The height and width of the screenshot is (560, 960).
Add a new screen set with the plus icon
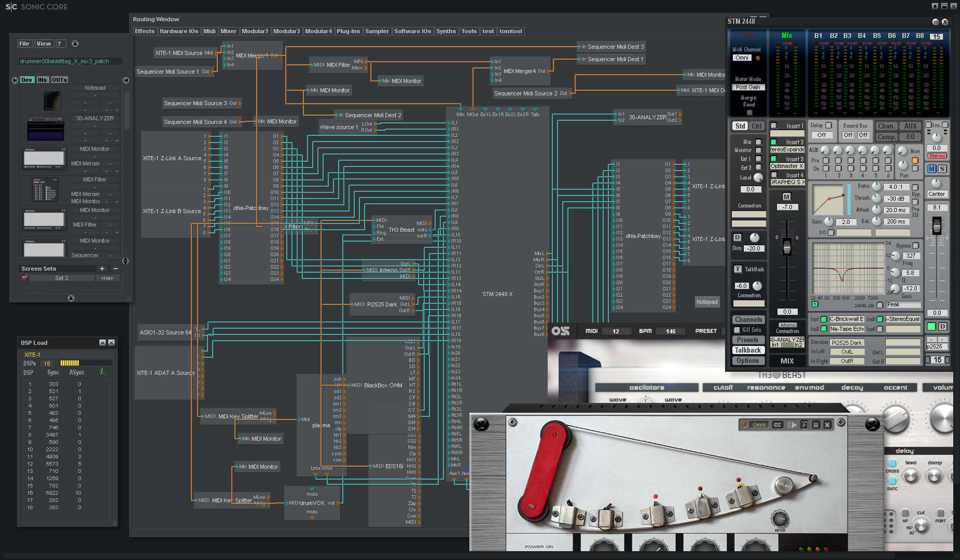click(x=102, y=269)
